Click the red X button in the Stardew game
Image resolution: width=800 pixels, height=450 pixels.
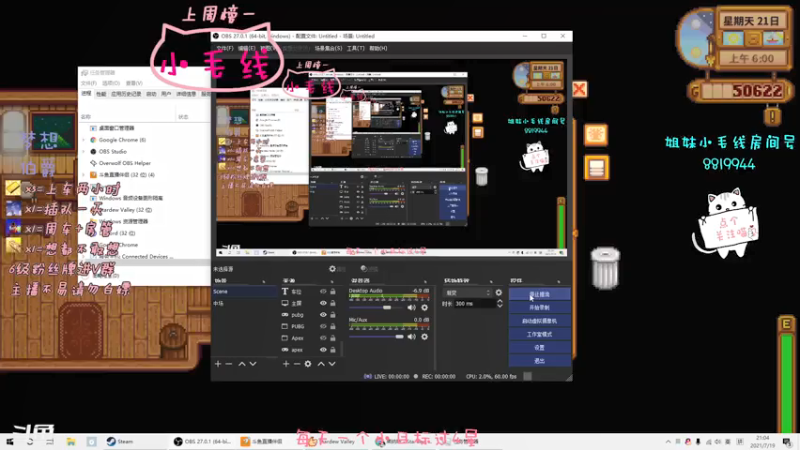579,90
